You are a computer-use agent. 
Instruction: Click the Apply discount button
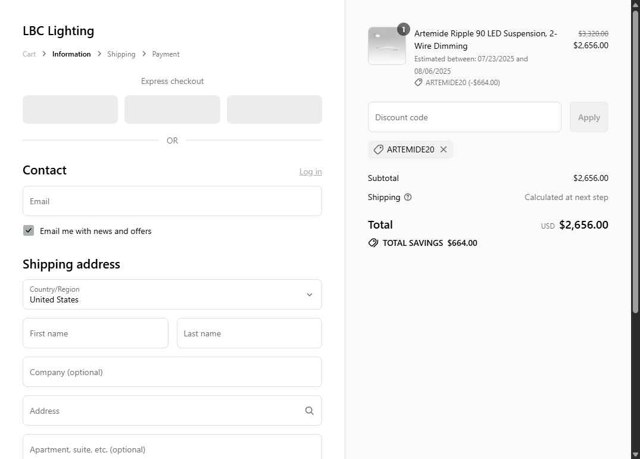(589, 117)
